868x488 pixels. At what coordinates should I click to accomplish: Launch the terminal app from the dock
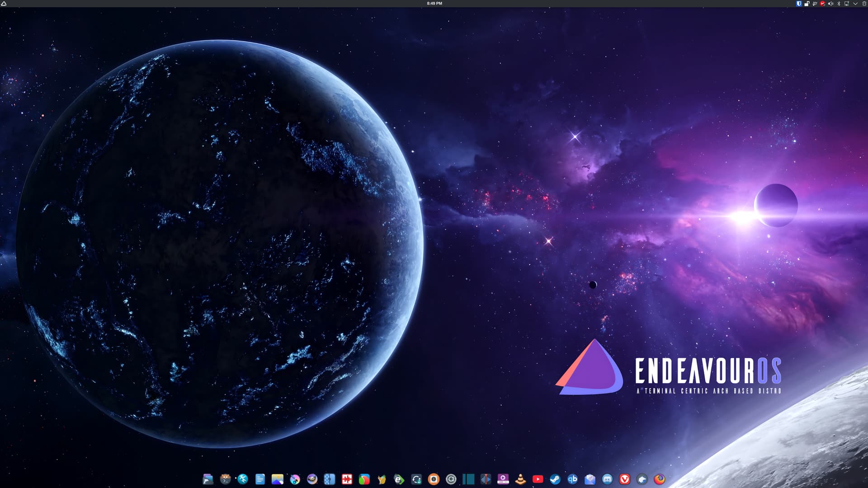225,479
